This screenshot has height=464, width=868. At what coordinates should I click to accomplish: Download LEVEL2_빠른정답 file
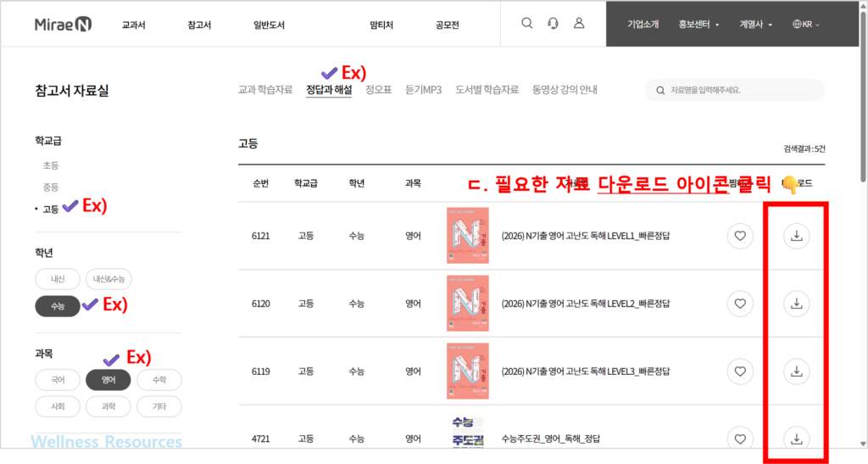coord(797,304)
